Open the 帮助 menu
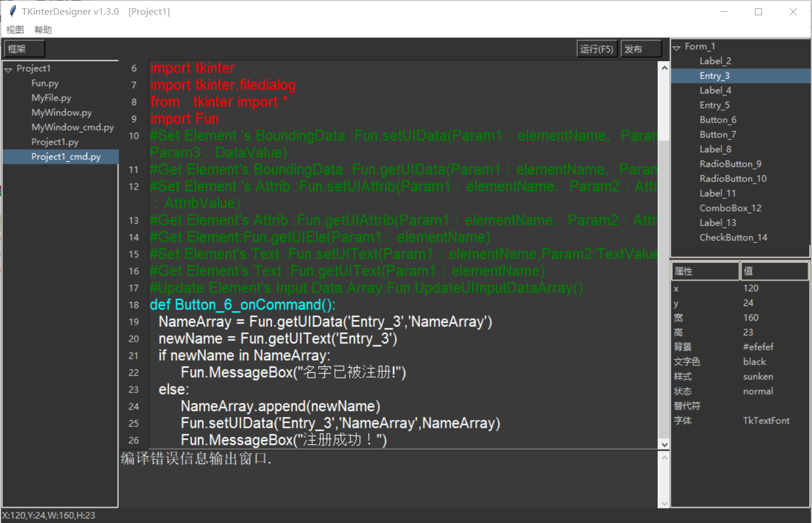 pyautogui.click(x=43, y=30)
